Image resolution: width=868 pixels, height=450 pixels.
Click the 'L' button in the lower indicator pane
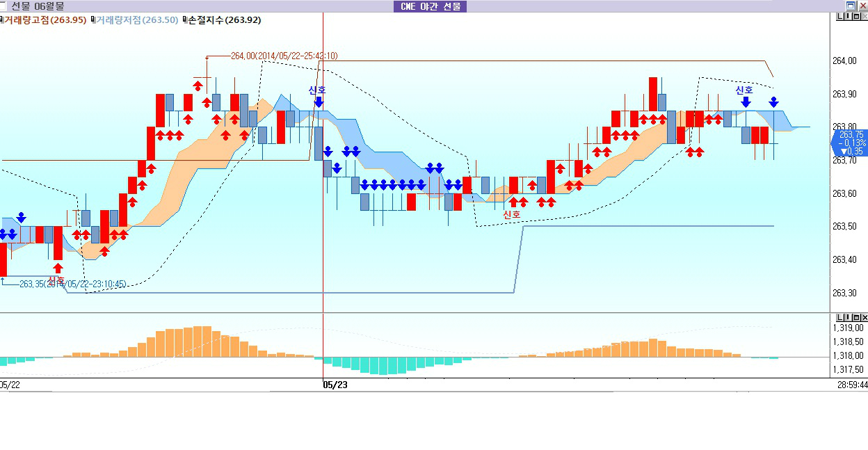(839, 317)
